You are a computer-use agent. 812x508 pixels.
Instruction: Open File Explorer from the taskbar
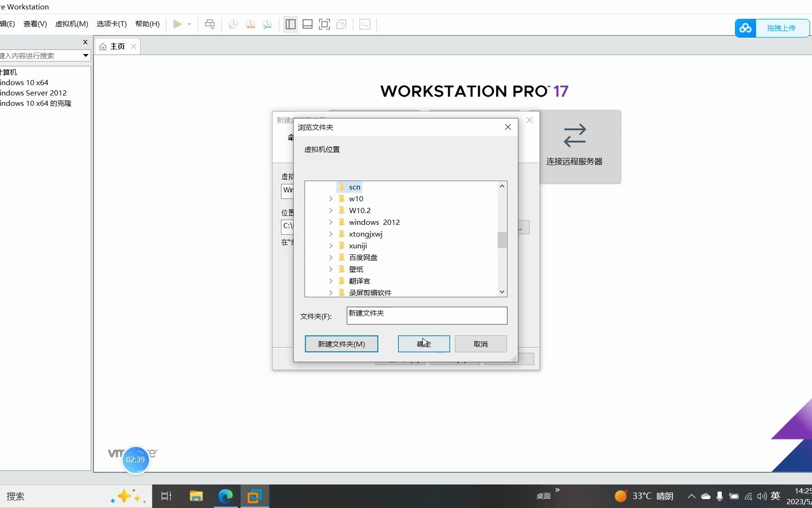pos(196,496)
